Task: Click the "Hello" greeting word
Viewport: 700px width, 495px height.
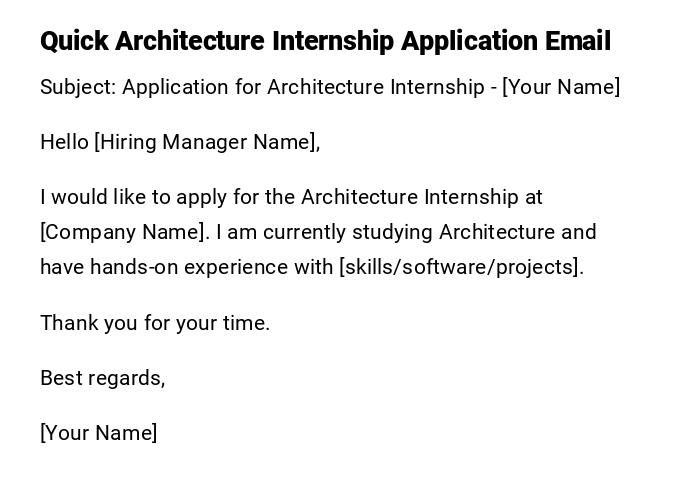Action: click(64, 142)
